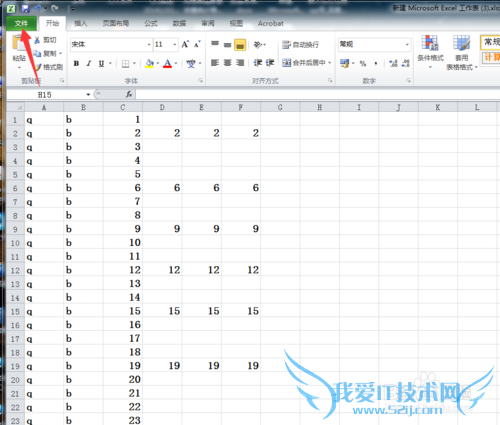Toggle underline formatting
Image resolution: width=500 pixels, height=425 pixels.
point(101,63)
